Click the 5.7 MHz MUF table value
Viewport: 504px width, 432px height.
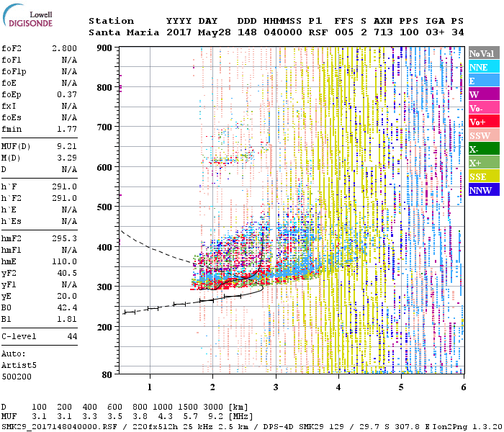point(191,417)
